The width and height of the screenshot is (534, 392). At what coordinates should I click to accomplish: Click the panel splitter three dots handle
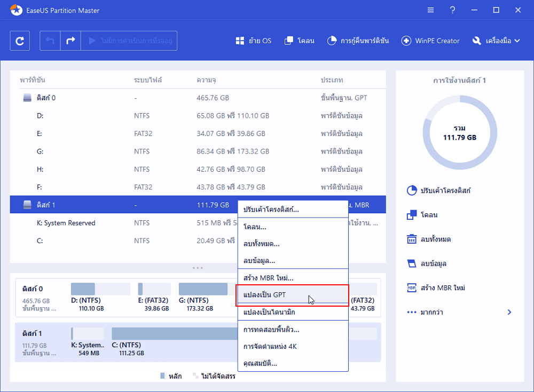pyautogui.click(x=198, y=268)
